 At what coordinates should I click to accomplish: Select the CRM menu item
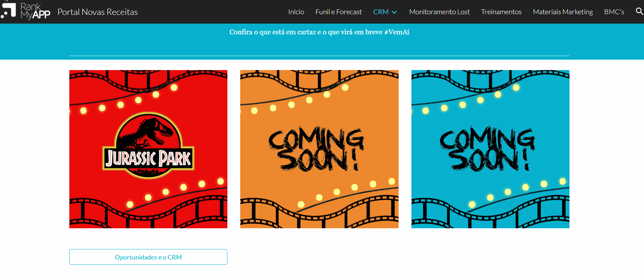pos(381,12)
